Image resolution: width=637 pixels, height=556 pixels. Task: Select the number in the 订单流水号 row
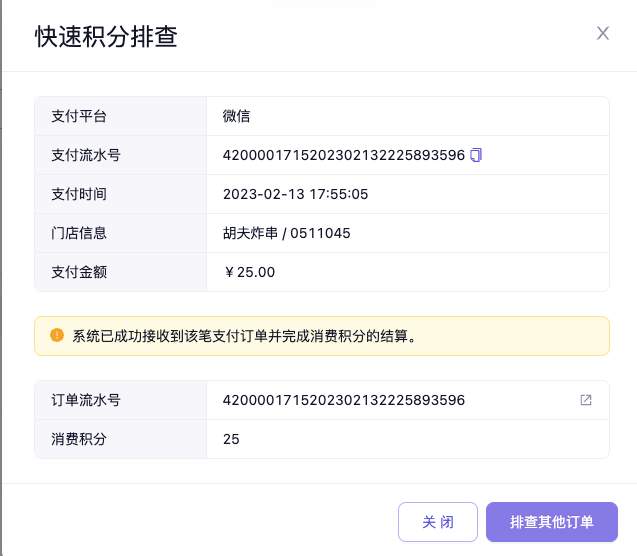(x=343, y=400)
